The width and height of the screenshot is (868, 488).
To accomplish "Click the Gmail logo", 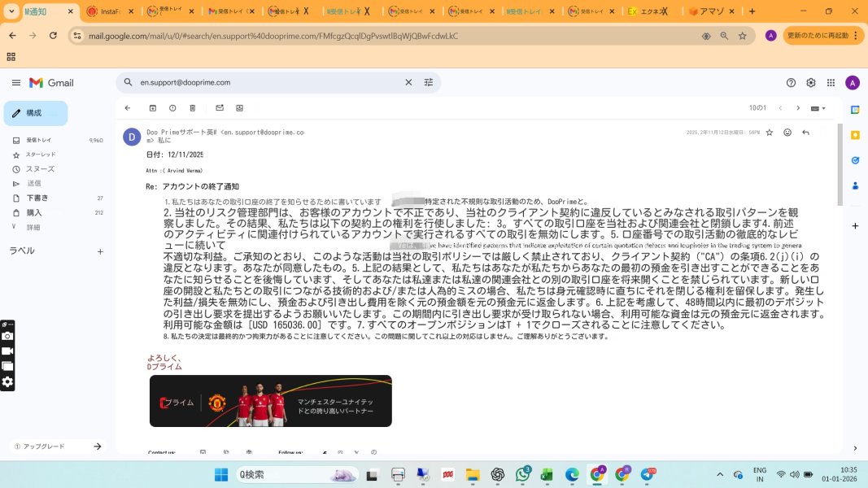I will (51, 82).
